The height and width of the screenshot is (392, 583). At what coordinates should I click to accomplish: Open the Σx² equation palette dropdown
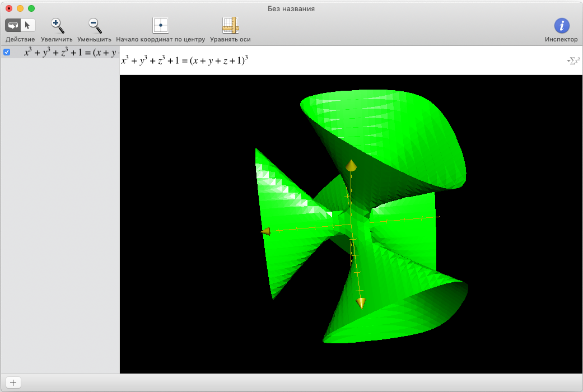coord(573,60)
